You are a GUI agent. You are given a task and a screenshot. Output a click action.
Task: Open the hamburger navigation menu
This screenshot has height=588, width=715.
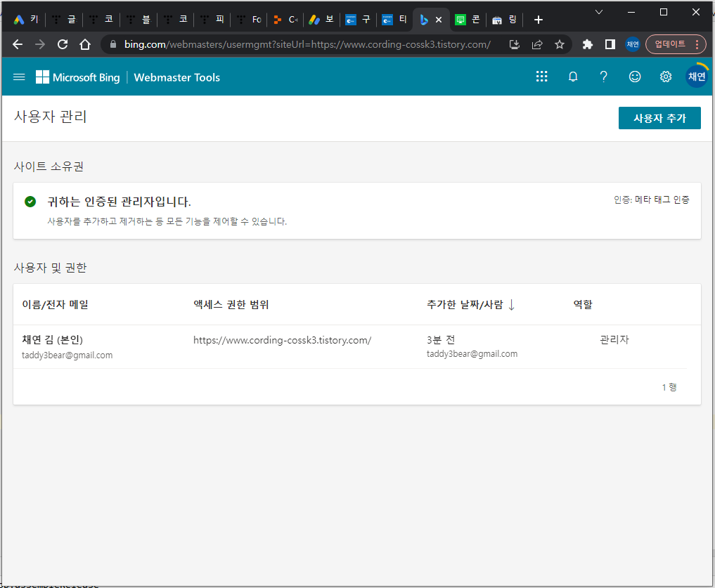coord(19,77)
